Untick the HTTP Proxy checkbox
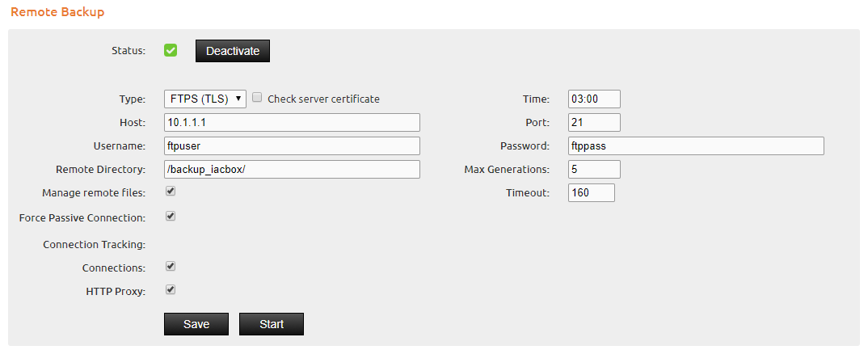This screenshot has width=868, height=354. [x=171, y=289]
